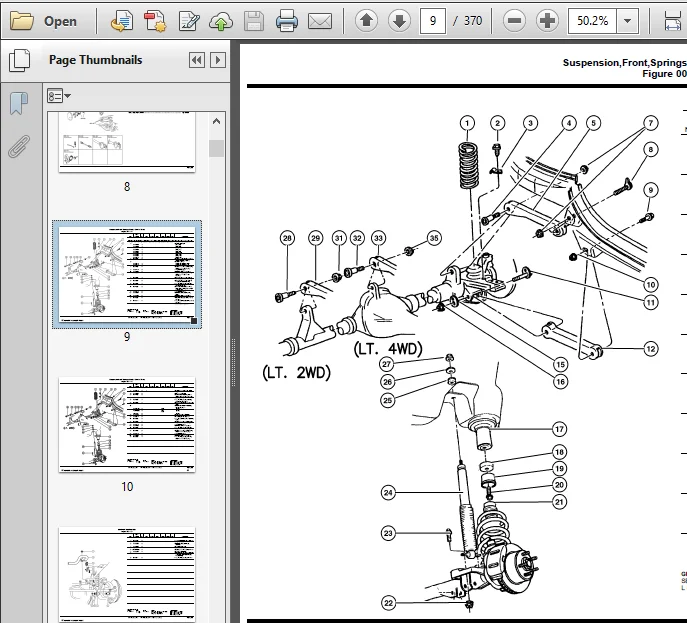The image size is (687, 623).
Task: Zoom out with minus button
Action: click(514, 21)
